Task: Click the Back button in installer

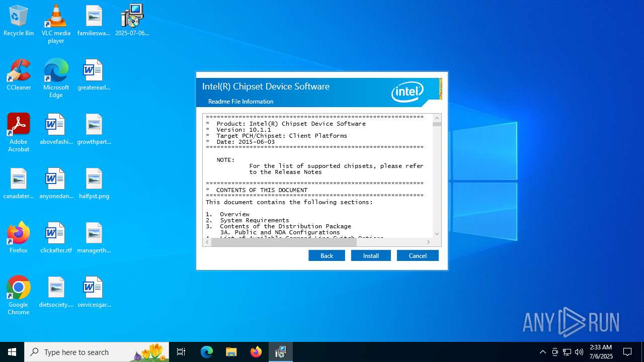Action: (327, 255)
